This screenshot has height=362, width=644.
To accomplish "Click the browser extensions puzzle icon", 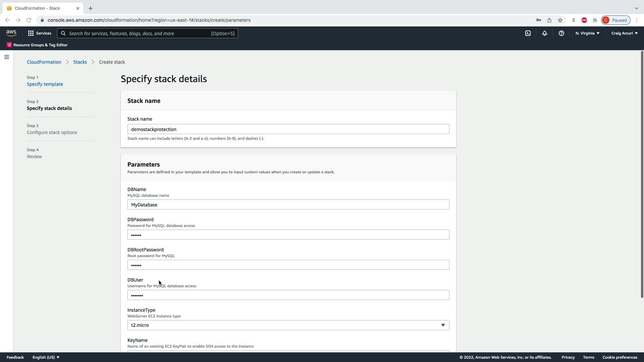I will (595, 20).
